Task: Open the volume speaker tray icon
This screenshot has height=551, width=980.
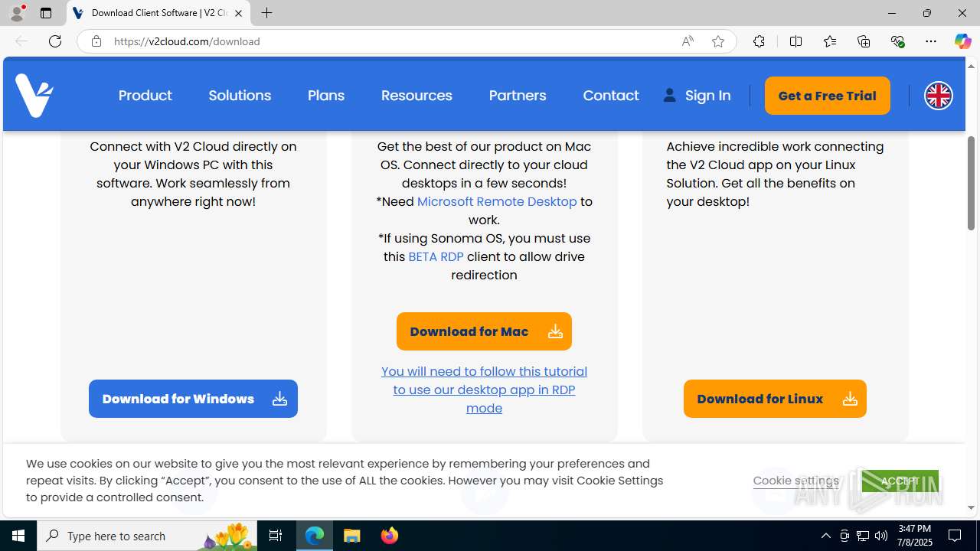Action: click(x=881, y=536)
